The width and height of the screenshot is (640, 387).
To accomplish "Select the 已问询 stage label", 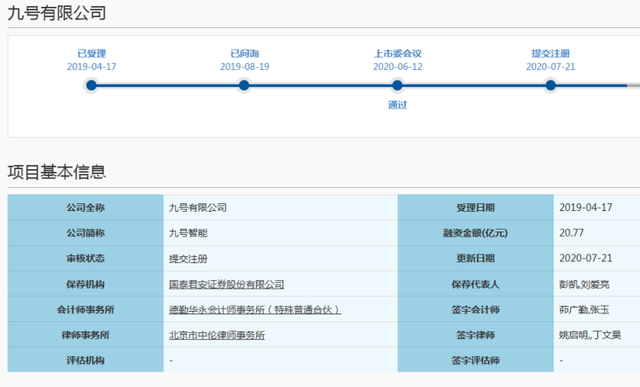I will pyautogui.click(x=244, y=53).
